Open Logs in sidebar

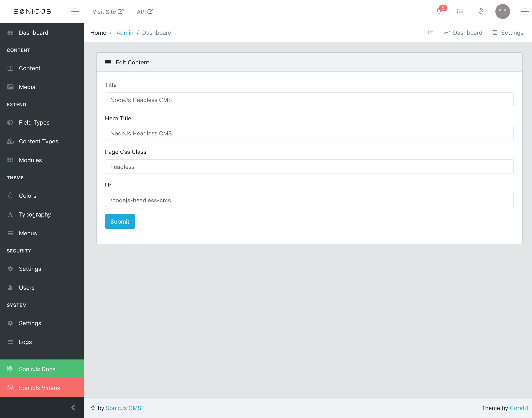pos(42,342)
